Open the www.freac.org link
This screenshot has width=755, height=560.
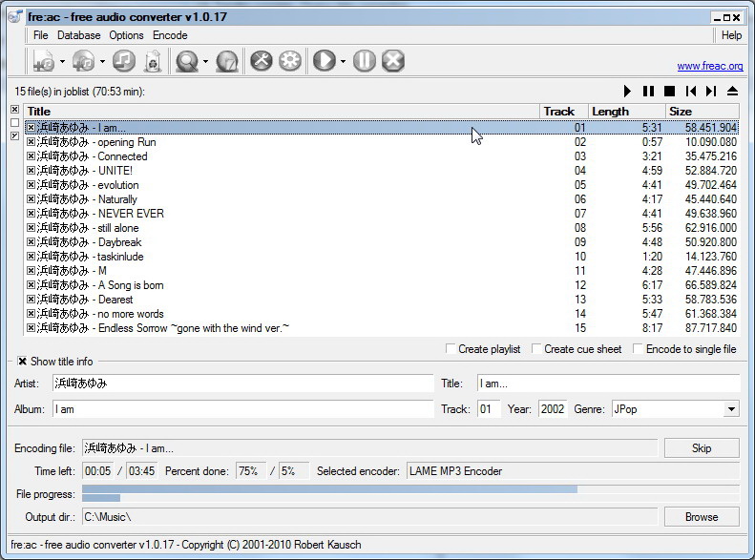pyautogui.click(x=709, y=67)
